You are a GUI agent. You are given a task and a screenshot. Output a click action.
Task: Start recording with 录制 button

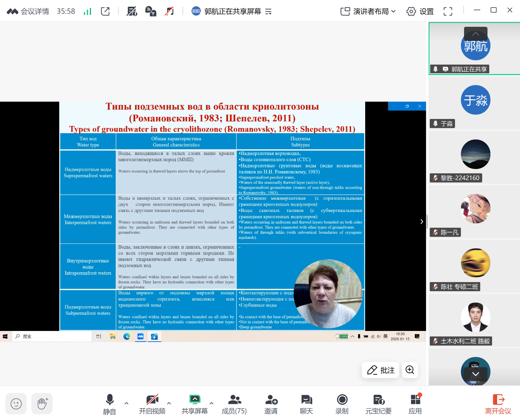click(x=342, y=404)
